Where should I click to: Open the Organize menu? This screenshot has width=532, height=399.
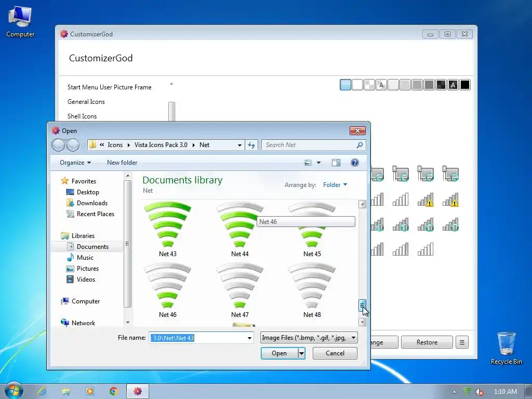75,163
